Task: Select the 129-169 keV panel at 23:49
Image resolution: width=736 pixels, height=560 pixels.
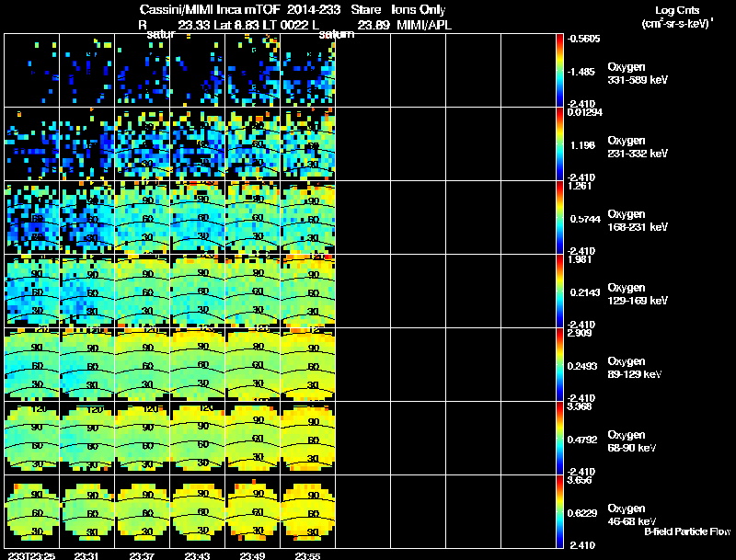Action: 253,291
